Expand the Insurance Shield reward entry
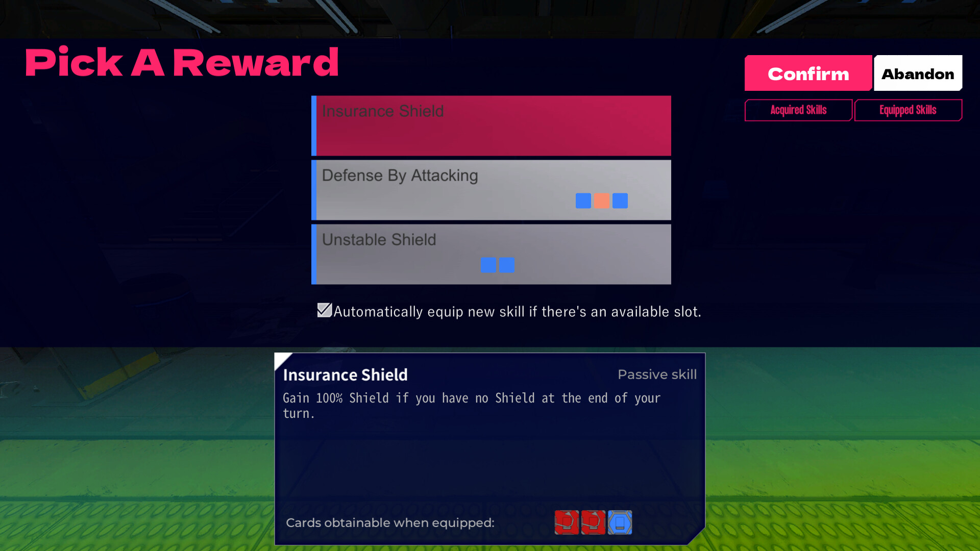The width and height of the screenshot is (980, 551). click(492, 125)
